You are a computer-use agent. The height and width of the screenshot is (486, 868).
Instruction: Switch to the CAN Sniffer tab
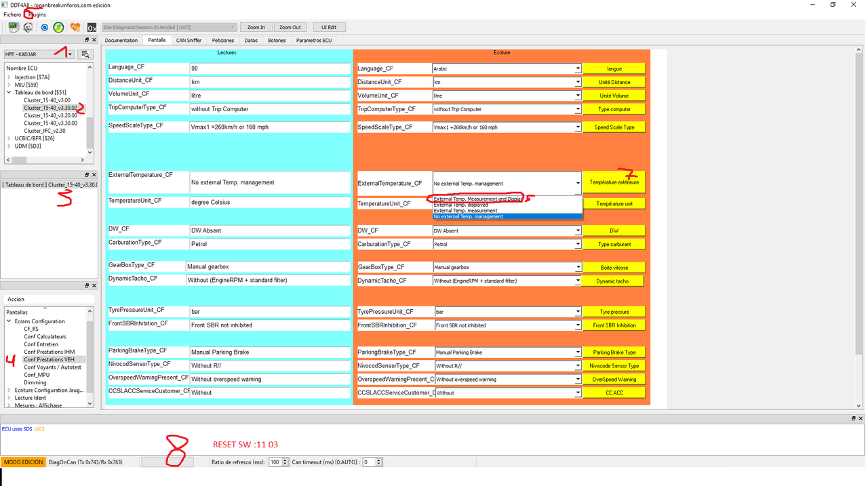click(x=189, y=40)
